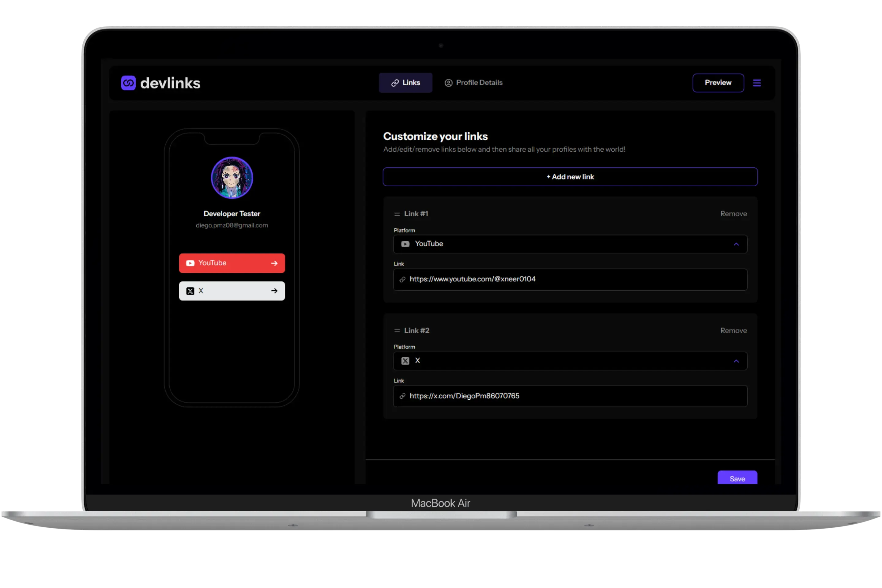Click the profile avatar in phone mockup
Viewport: 882px width, 588px height.
pyautogui.click(x=232, y=178)
